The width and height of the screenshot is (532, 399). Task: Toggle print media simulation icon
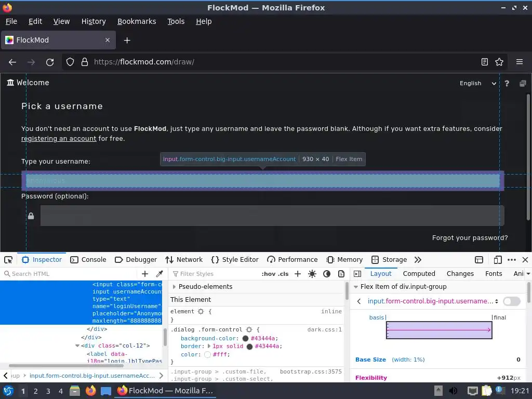(x=341, y=274)
